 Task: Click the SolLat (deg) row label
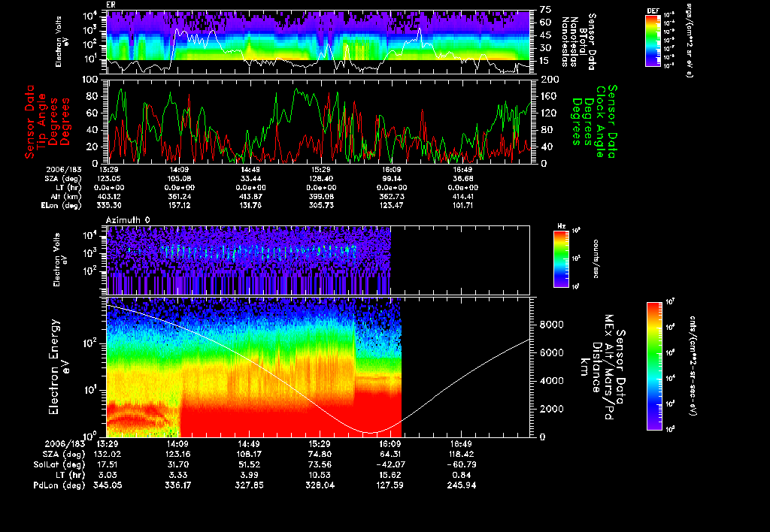pos(59,464)
